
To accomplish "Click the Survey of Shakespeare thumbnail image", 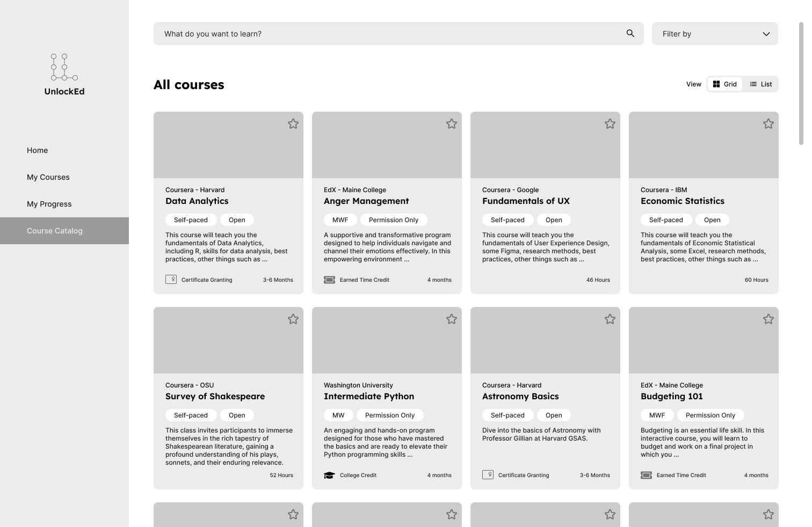I will [x=228, y=340].
